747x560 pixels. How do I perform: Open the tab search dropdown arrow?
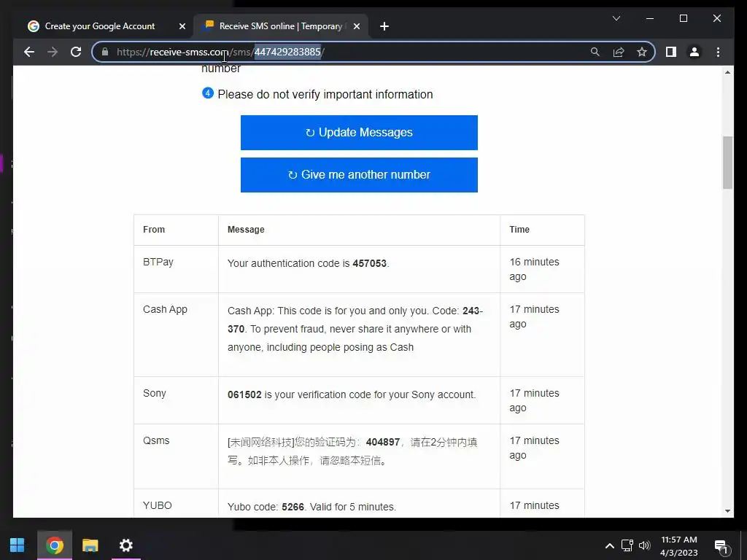(616, 18)
